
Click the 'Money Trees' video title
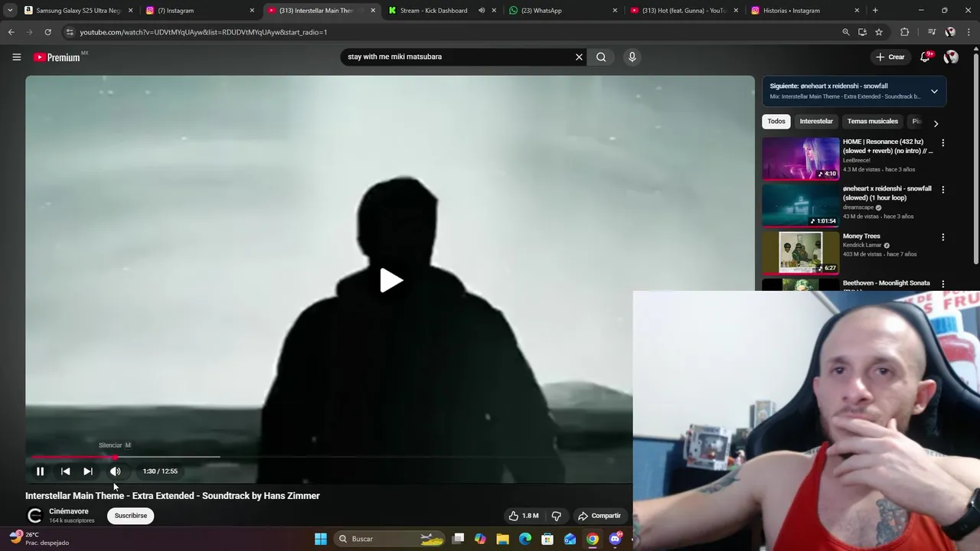(861, 236)
